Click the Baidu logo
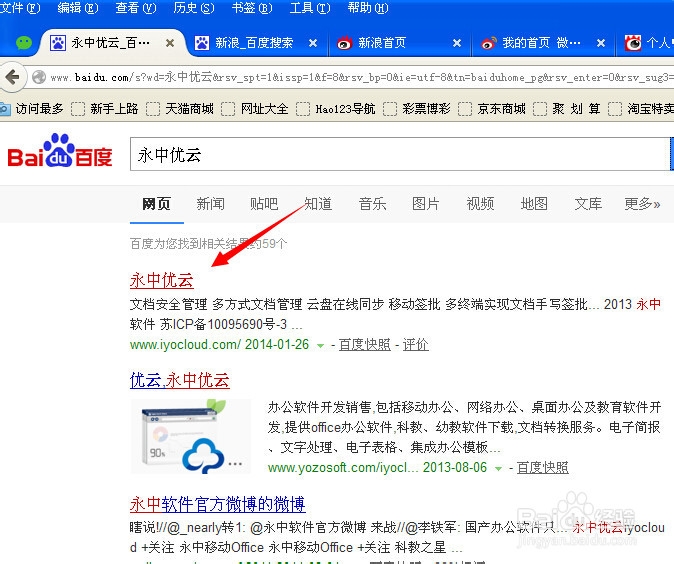 (x=60, y=150)
